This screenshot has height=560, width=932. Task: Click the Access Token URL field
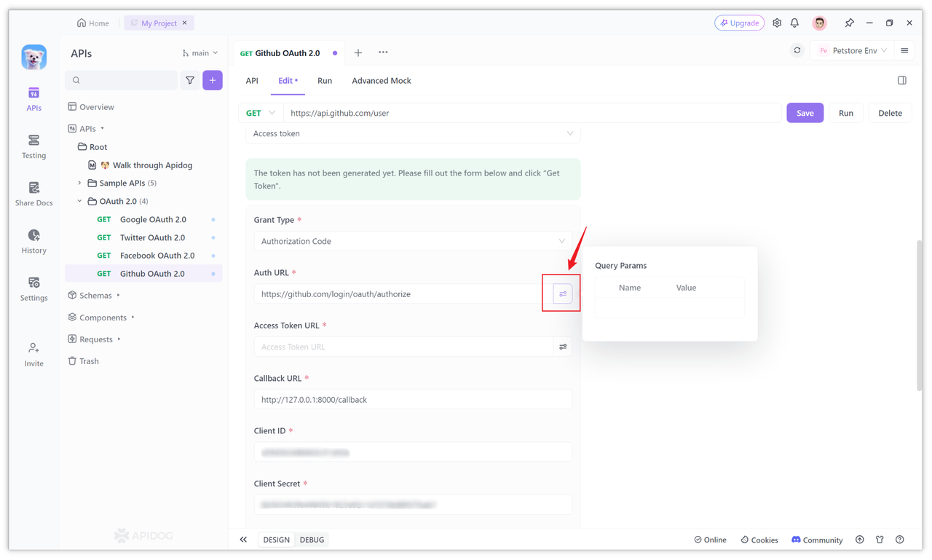(x=403, y=347)
